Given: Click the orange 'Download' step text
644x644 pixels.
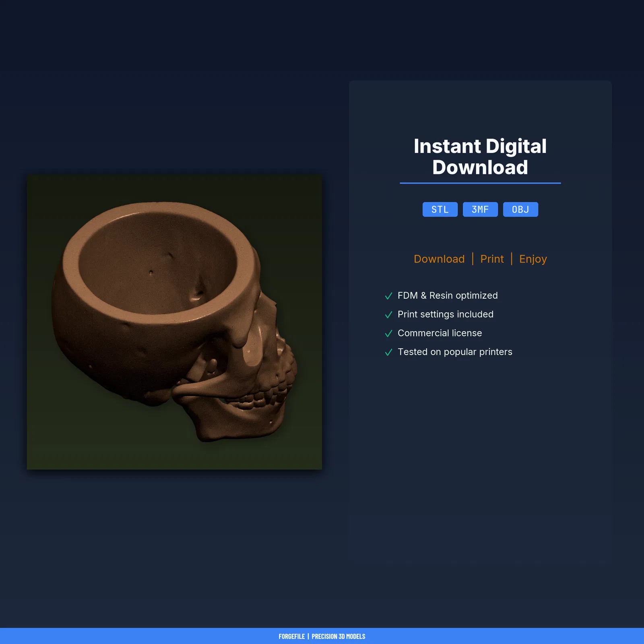Looking at the screenshot, I should click(x=439, y=259).
